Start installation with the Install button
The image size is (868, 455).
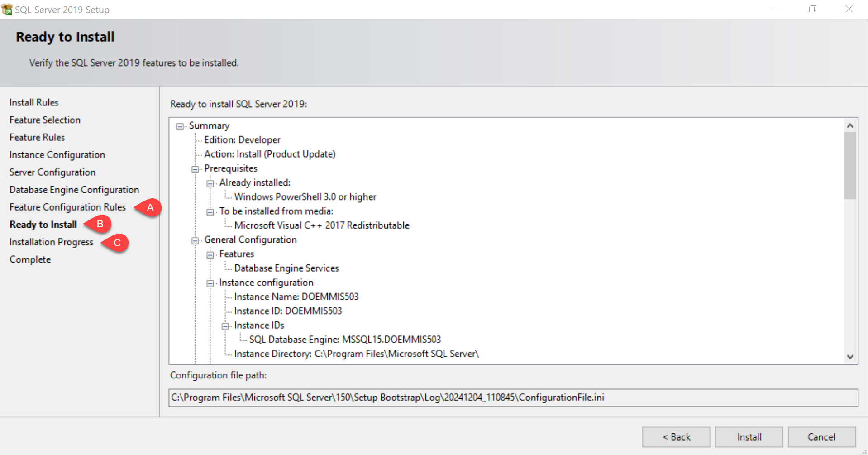pos(749,437)
